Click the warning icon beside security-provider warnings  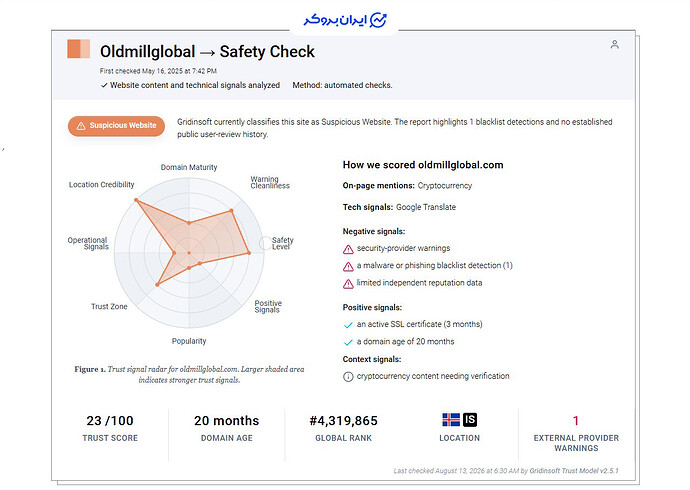[x=348, y=249]
